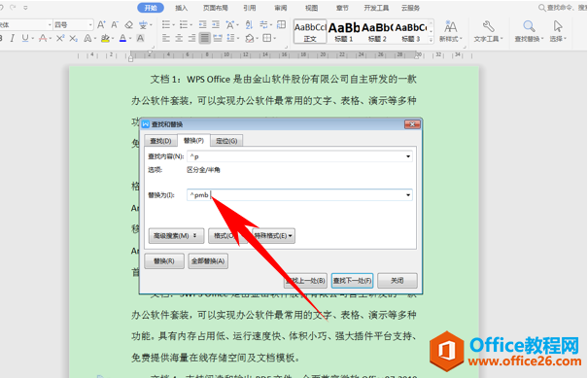Screen dimensions: 588x378
Task: Click the clear formatting eraser icon
Action: (x=129, y=25)
